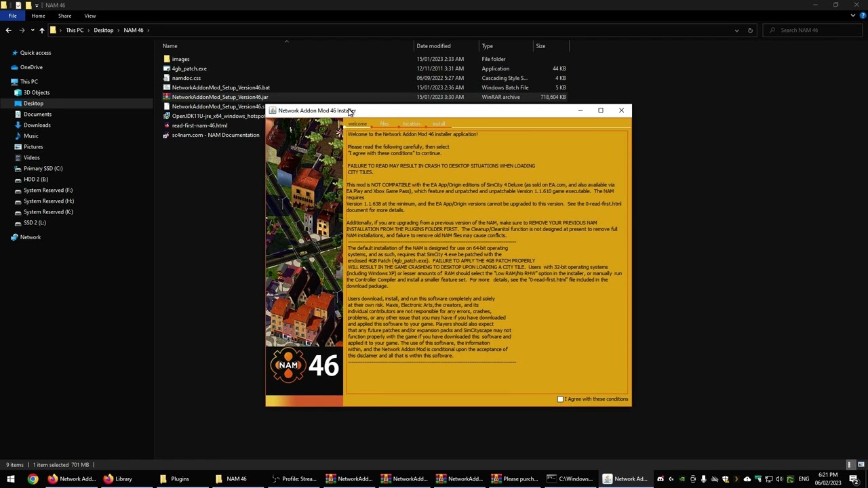The height and width of the screenshot is (488, 868).
Task: Tick the 'I agree with these conditions' checkbox
Action: click(560, 399)
